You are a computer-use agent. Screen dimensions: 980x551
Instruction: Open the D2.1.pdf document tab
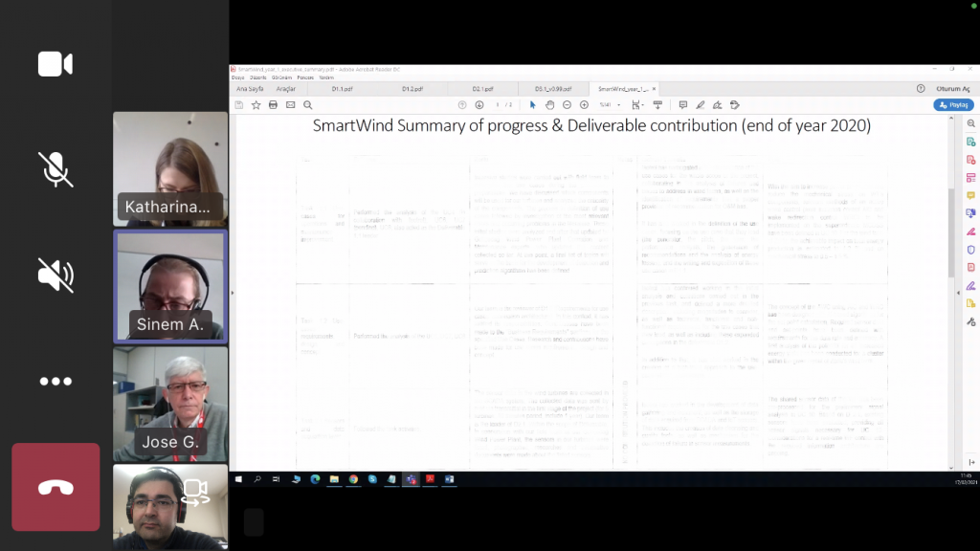pyautogui.click(x=482, y=89)
